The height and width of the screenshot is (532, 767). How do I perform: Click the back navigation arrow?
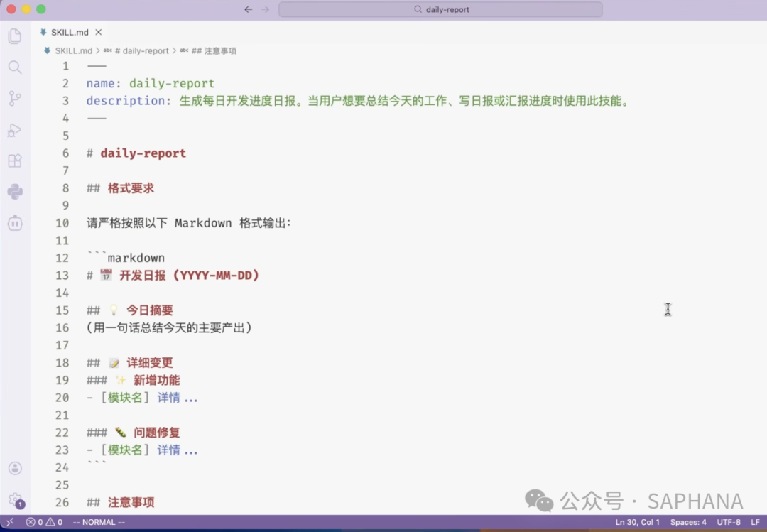[x=248, y=9]
